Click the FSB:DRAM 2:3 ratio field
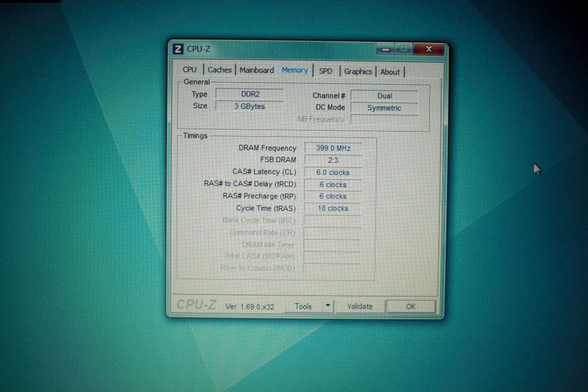 point(333,160)
